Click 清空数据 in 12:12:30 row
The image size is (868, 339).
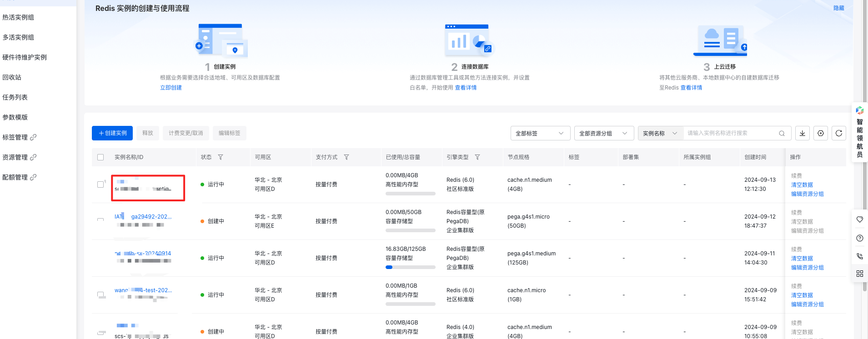[802, 185]
